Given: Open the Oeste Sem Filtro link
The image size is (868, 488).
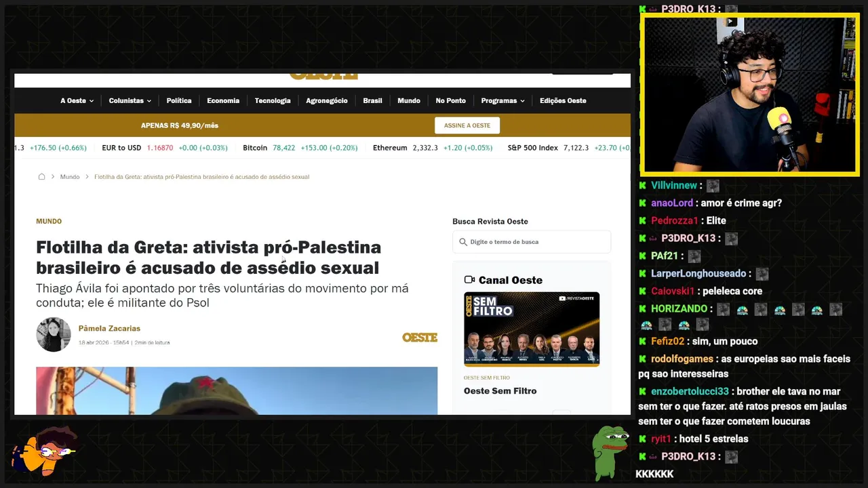Looking at the screenshot, I should [500, 391].
